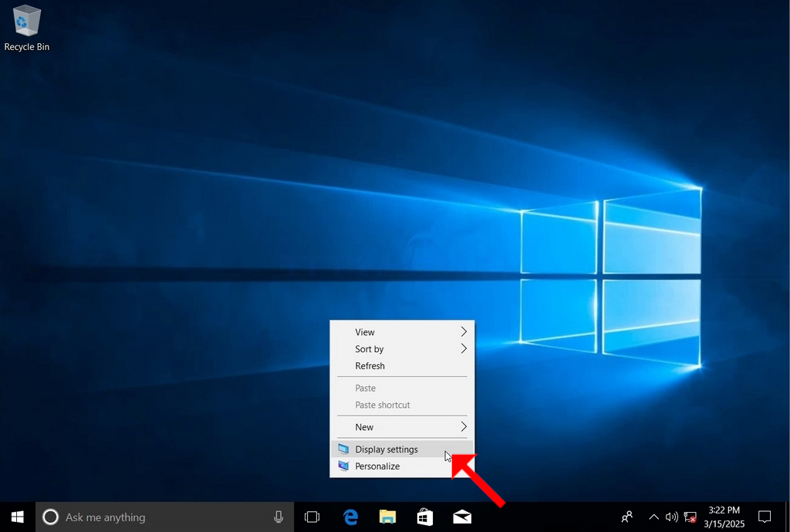
Task: Launch Microsoft Edge from the taskbar
Action: tap(351, 517)
